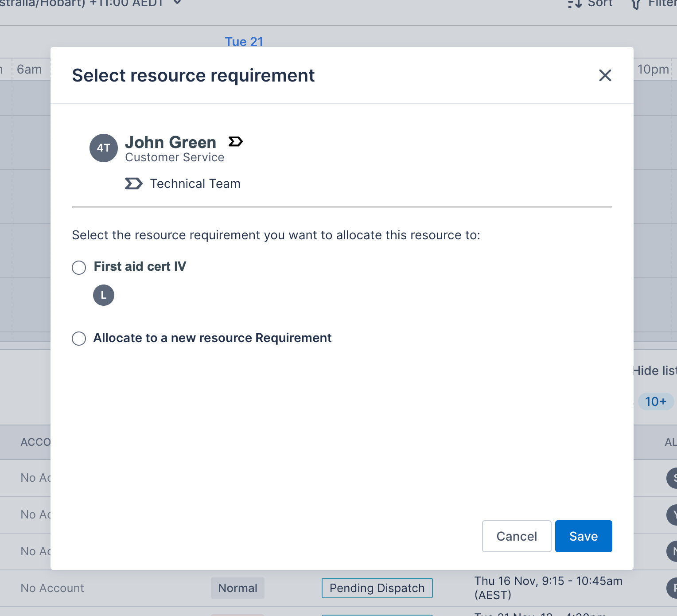Expand the AEDT timezone dropdown
This screenshot has width=677, height=616.
pos(177,3)
